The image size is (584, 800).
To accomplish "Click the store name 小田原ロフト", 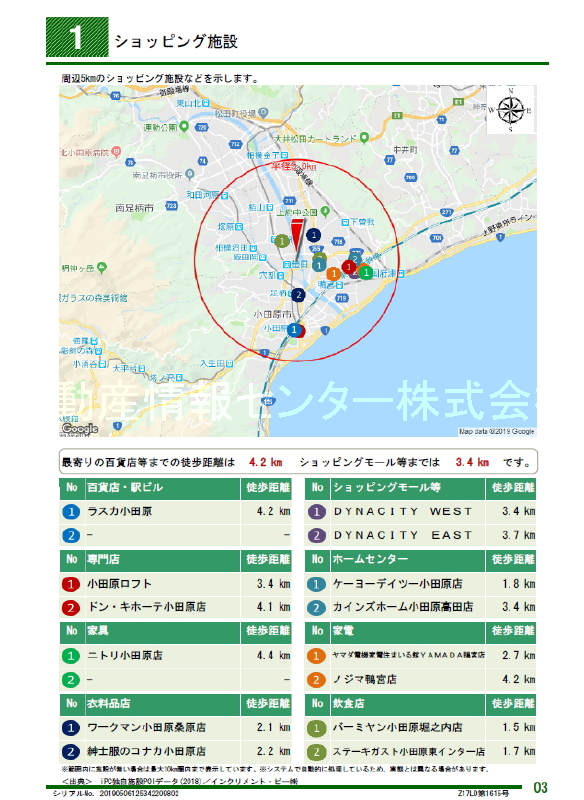I will point(120,584).
